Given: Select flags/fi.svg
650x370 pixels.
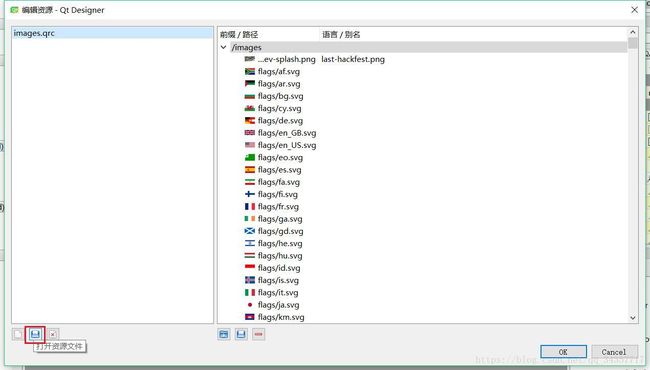Looking at the screenshot, I should pyautogui.click(x=278, y=194).
